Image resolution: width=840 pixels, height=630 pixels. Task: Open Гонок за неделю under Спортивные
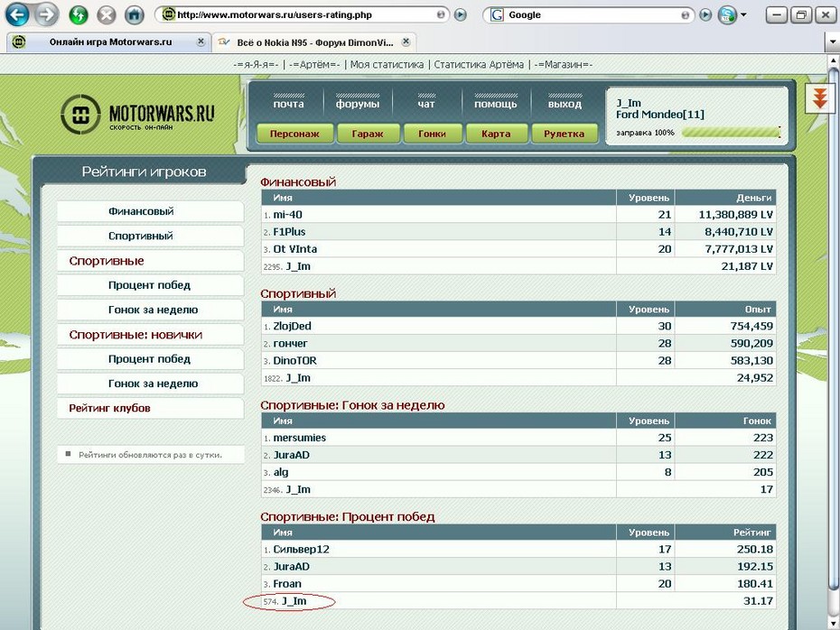click(153, 310)
